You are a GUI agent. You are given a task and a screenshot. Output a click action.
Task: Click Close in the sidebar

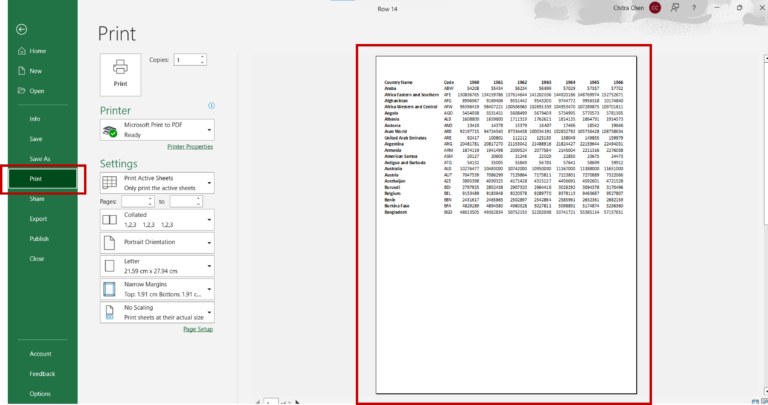coord(37,259)
